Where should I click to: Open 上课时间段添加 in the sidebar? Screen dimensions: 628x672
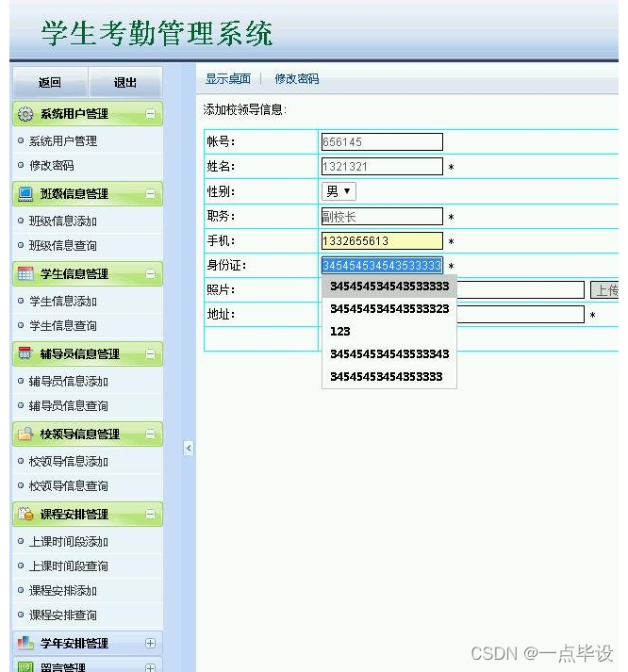click(69, 542)
